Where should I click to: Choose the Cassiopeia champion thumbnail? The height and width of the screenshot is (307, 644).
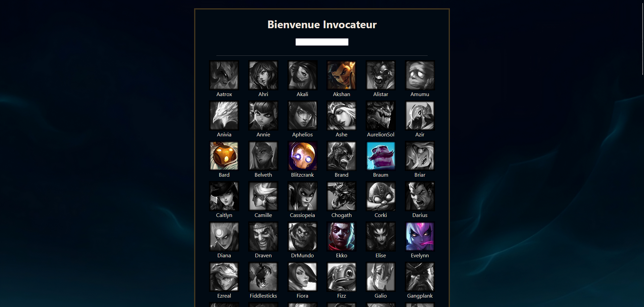(x=302, y=196)
